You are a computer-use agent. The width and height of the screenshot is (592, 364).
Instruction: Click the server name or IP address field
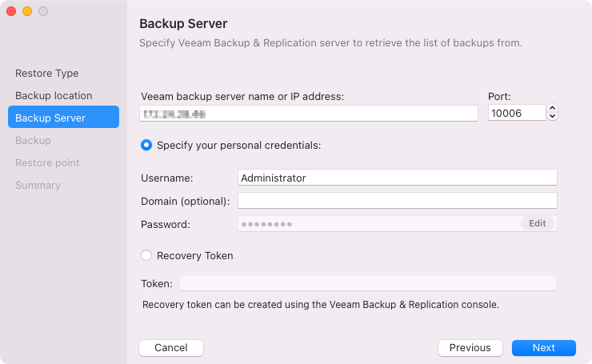309,114
